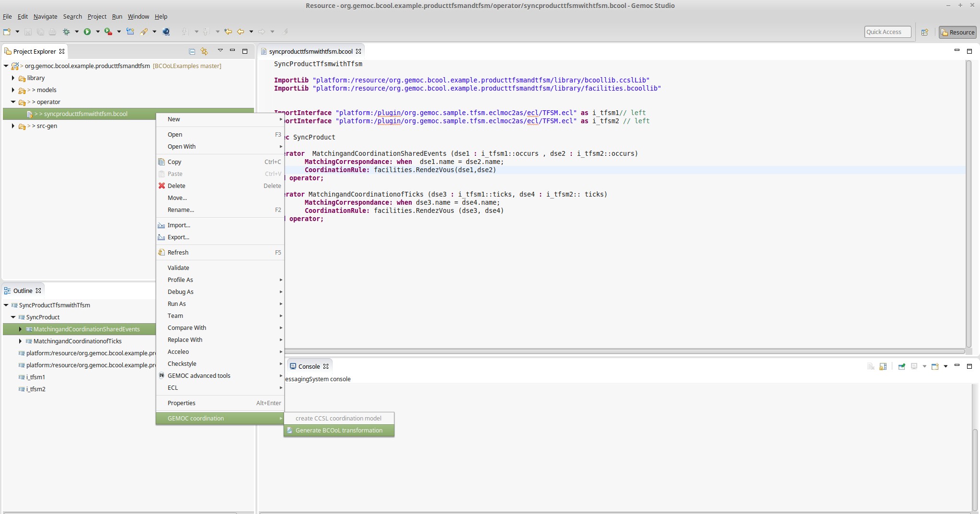Viewport: 980px width, 514px height.
Task: Select Generate BCOoL transformation in submenu
Action: pos(339,430)
